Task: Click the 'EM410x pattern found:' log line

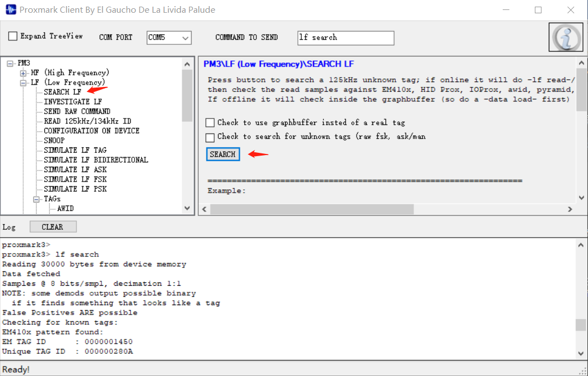Action: [53, 332]
